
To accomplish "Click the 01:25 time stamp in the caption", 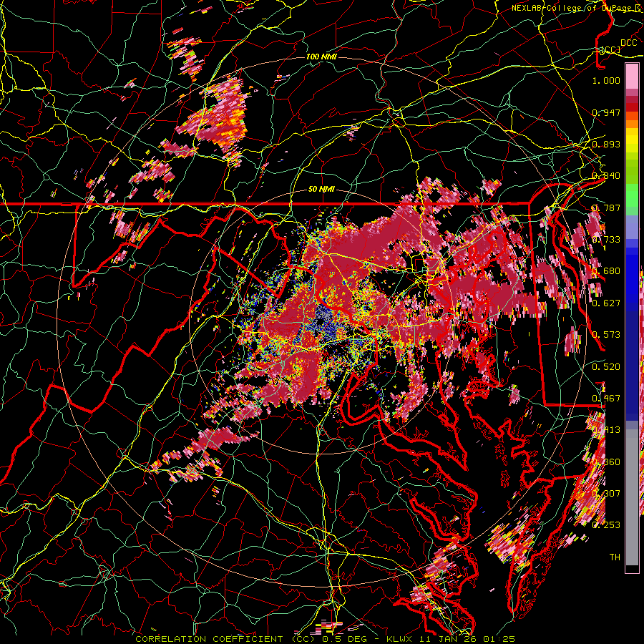I will [499, 639].
